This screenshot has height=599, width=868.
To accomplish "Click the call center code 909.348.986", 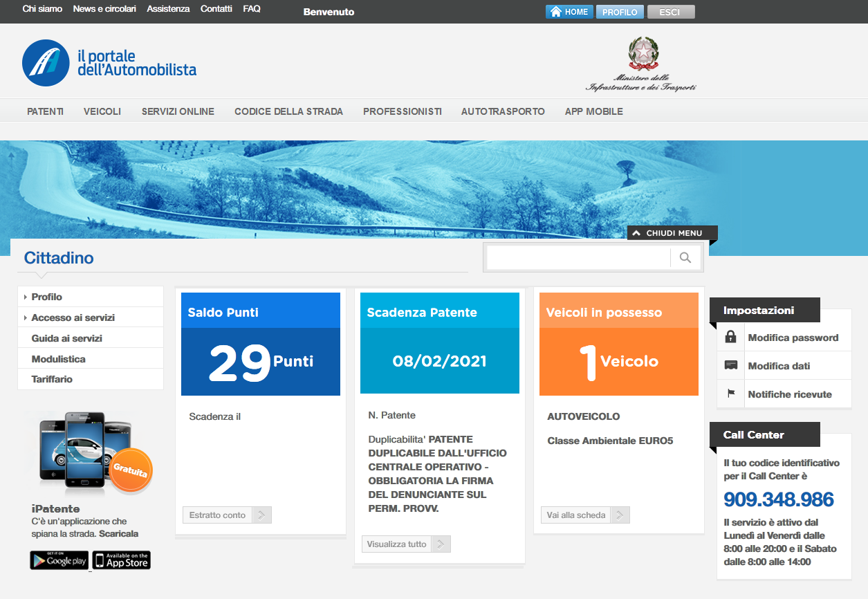I will tap(779, 499).
